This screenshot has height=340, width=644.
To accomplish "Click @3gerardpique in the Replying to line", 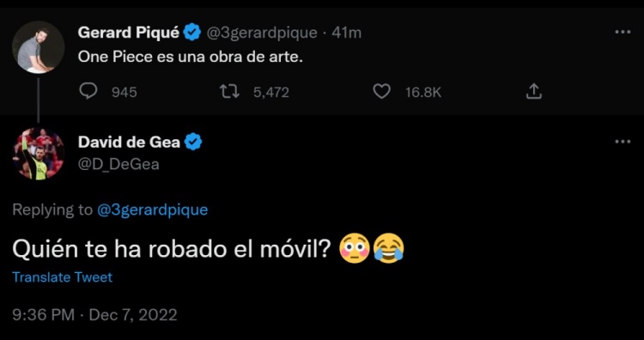I will [152, 209].
